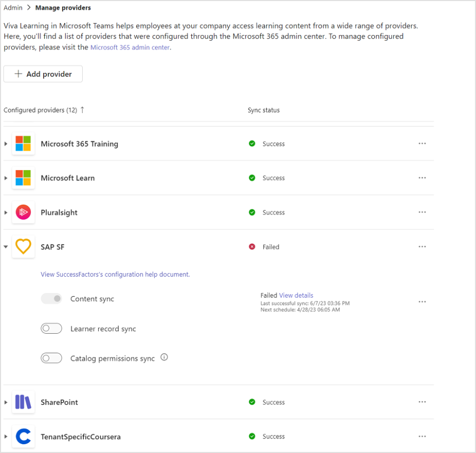This screenshot has height=453, width=476.
Task: Open more options for Microsoft Learn
Action: coord(422,177)
